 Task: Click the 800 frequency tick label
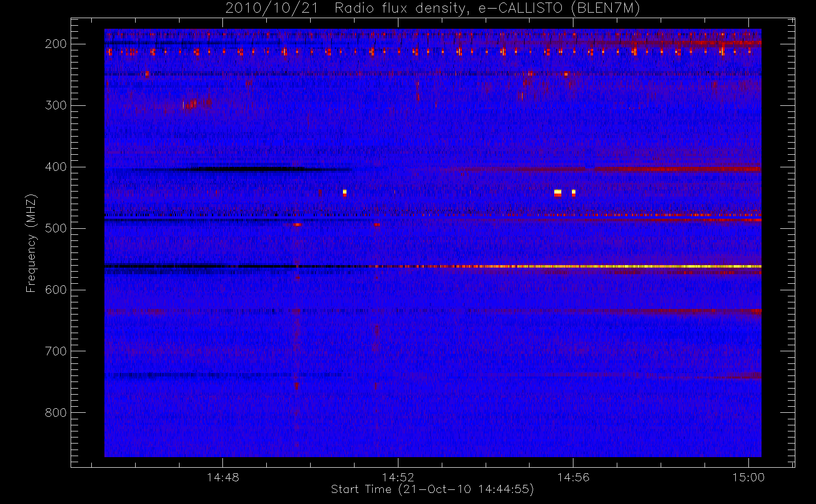(x=56, y=413)
